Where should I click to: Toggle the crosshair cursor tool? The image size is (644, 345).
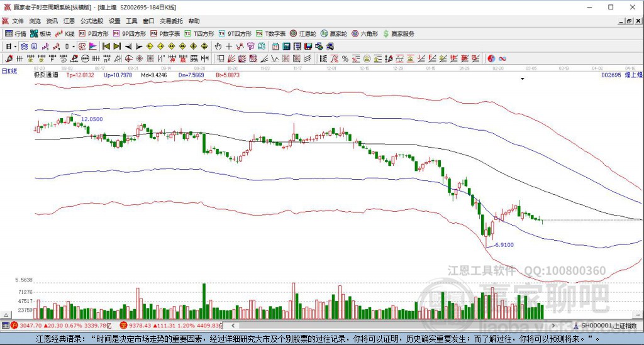[x=229, y=47]
